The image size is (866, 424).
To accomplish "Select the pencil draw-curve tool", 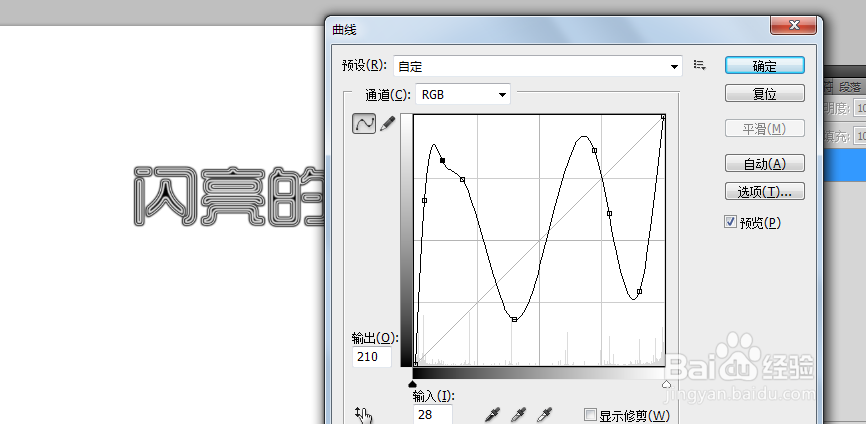I will click(388, 123).
